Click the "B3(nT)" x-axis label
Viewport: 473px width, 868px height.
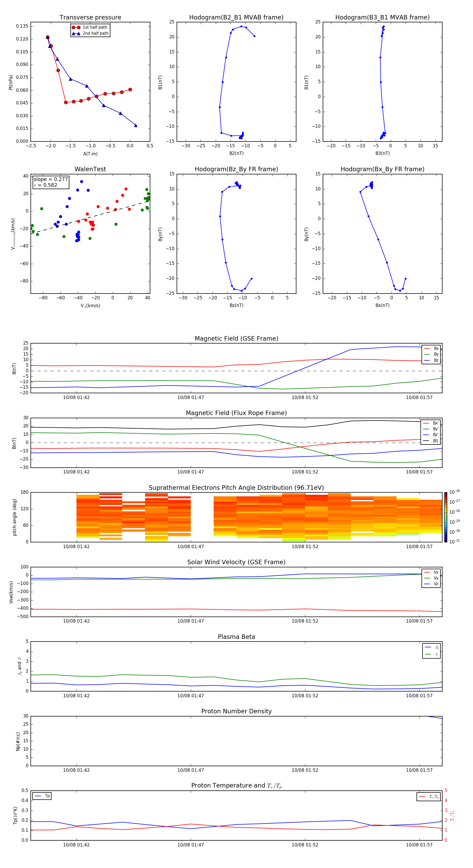click(x=382, y=153)
